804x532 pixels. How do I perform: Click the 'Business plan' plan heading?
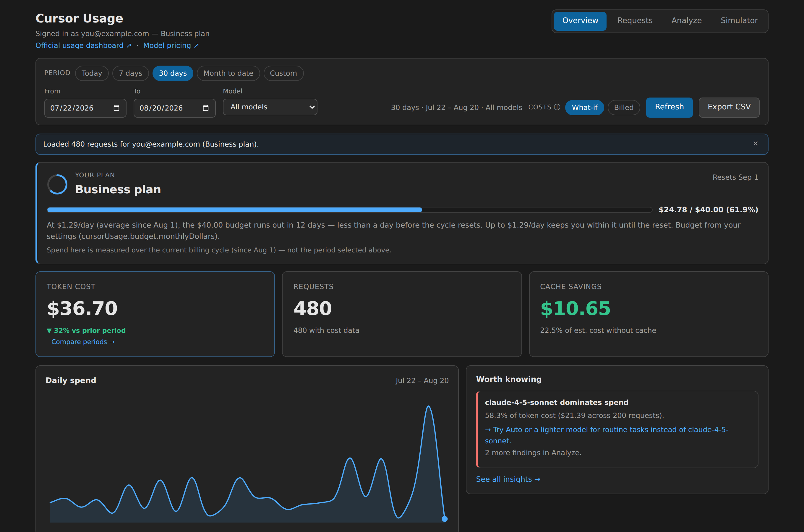(x=118, y=189)
